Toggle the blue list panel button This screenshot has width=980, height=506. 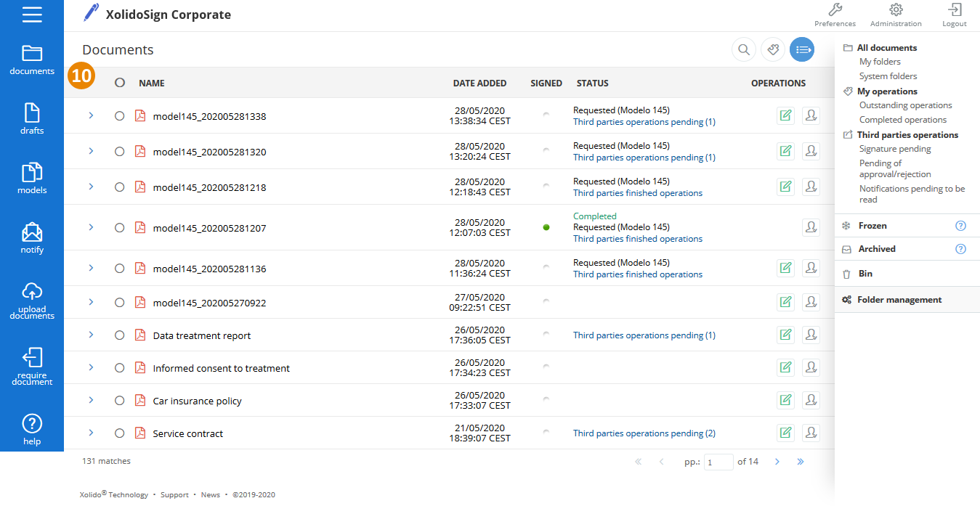[802, 49]
